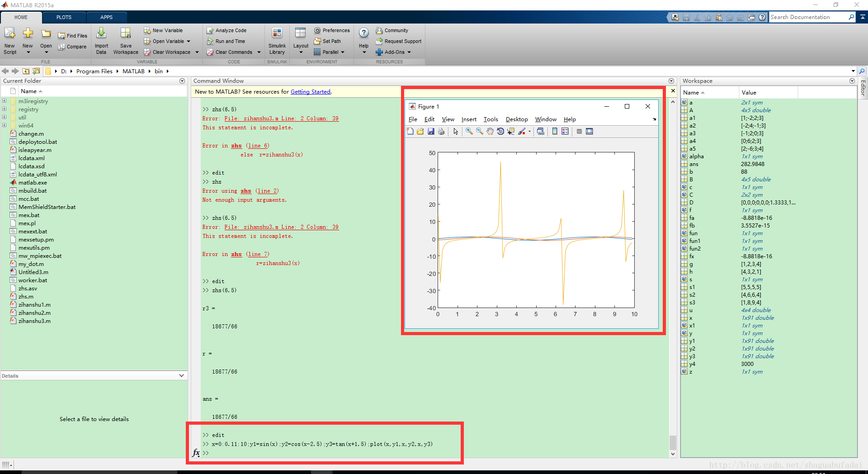Click Set Path in Environment section
868x474 pixels.
point(328,41)
